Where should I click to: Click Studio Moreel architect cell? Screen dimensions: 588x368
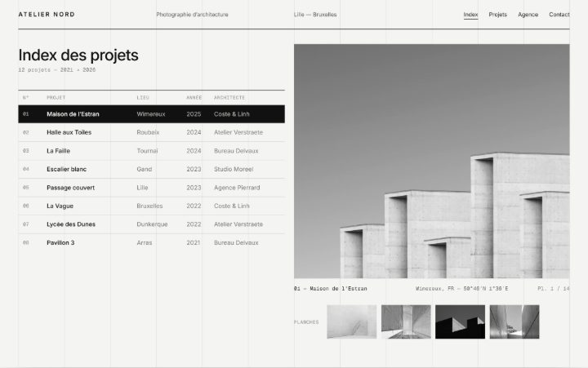234,169
